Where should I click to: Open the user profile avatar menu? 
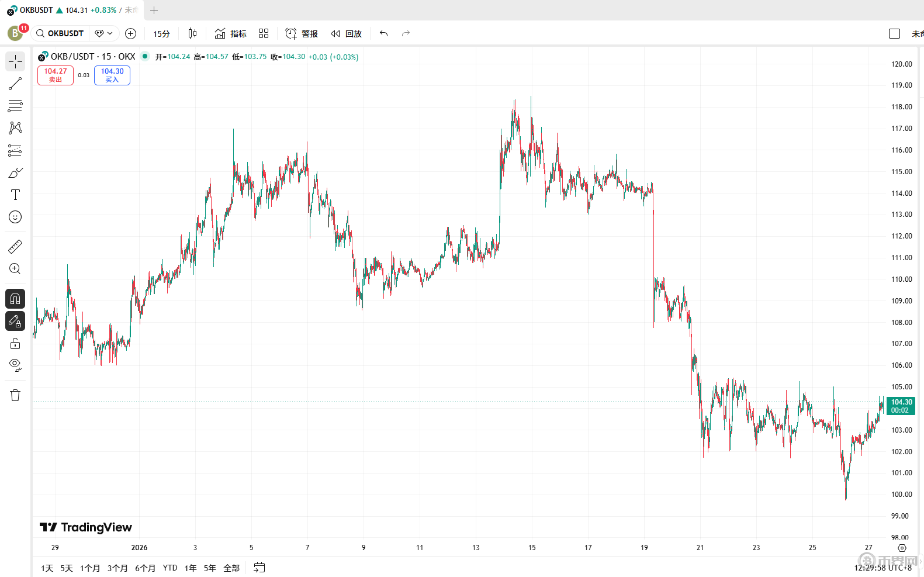click(15, 33)
